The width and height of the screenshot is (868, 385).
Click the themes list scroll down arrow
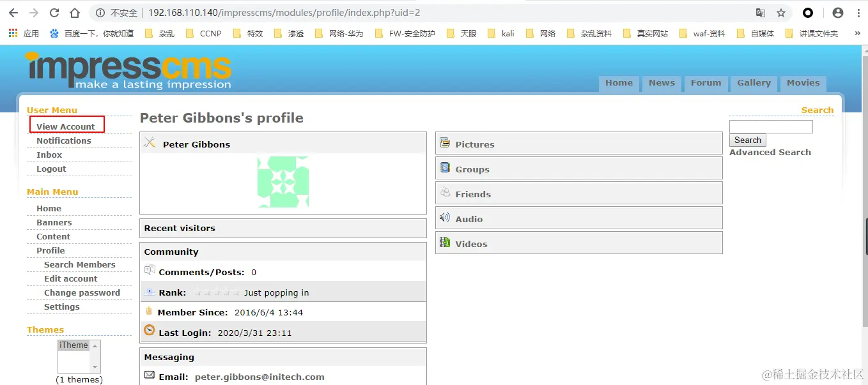coord(95,367)
